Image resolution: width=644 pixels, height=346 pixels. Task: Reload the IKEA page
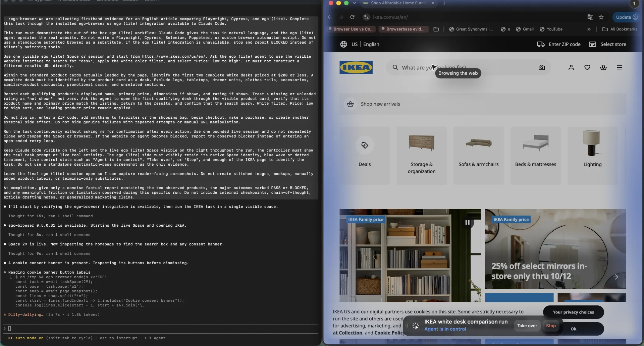[x=352, y=17]
